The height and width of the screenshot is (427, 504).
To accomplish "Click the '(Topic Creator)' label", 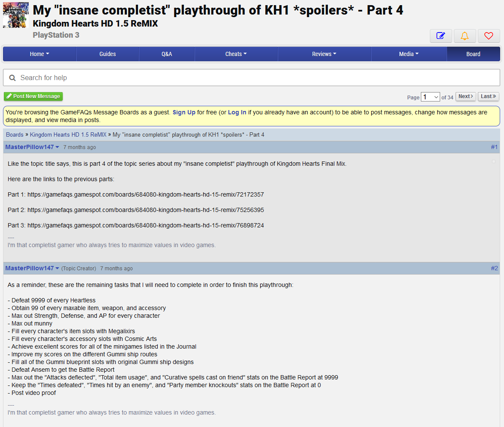I will point(79,269).
